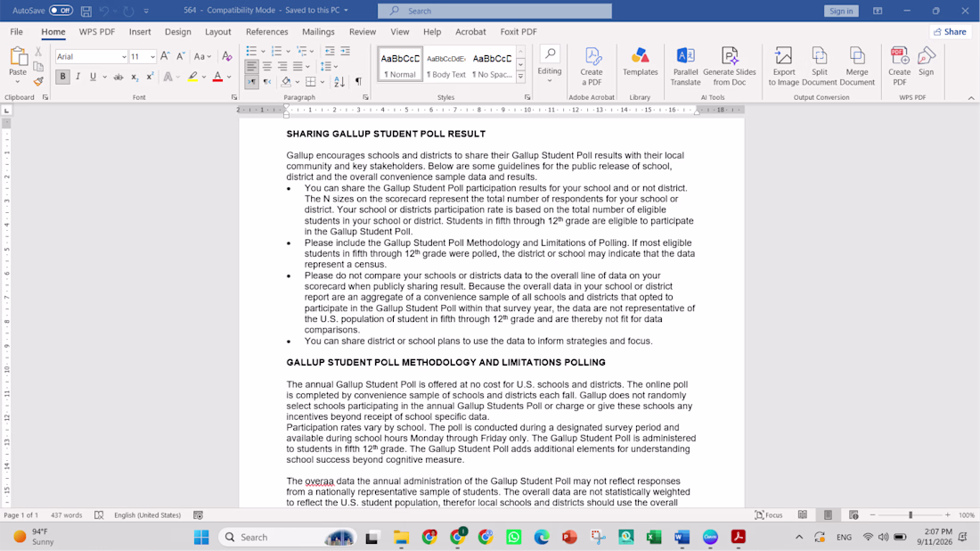Apply font color red swatch
980x551 pixels.
217,77
